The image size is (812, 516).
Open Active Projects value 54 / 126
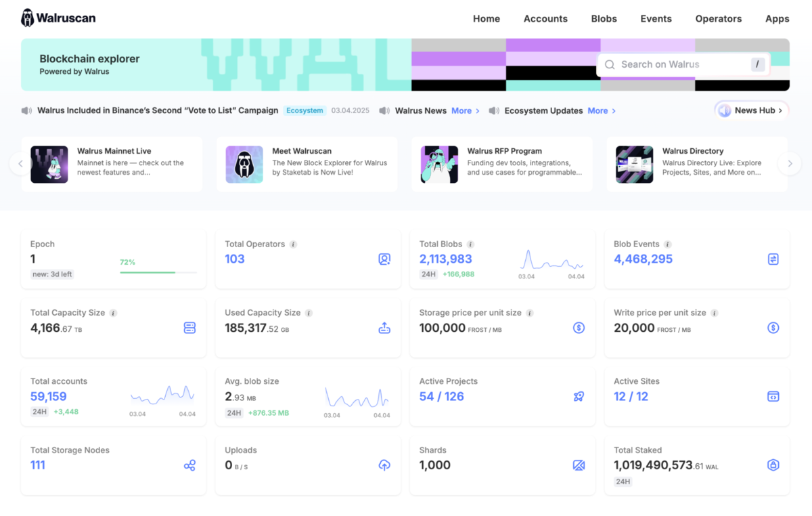click(x=442, y=396)
